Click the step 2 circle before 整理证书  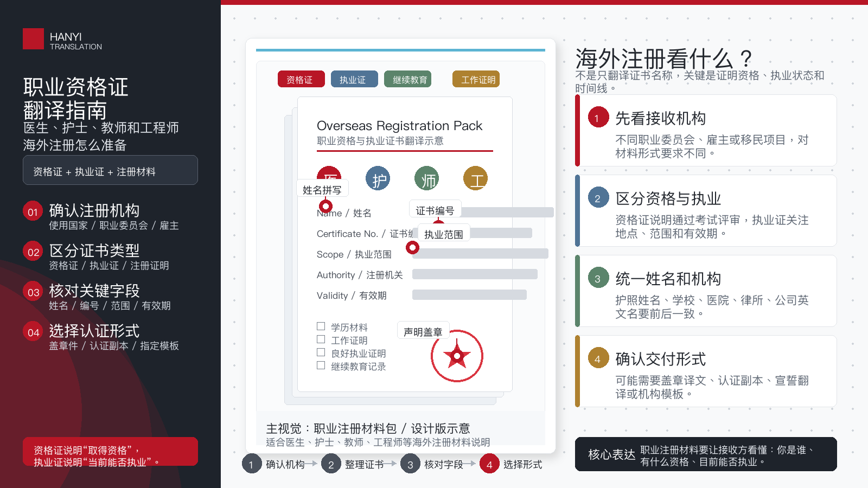tap(330, 464)
